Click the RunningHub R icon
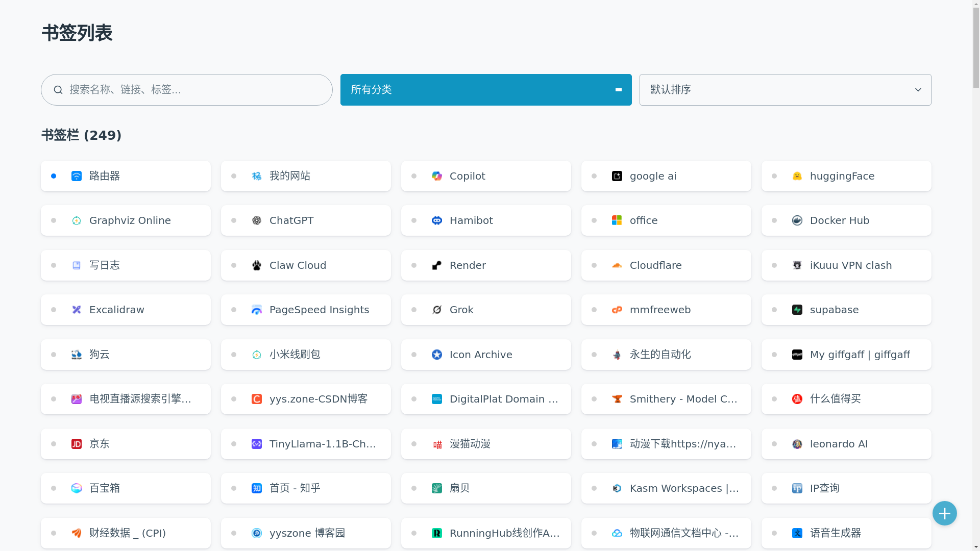The width and height of the screenshot is (980, 551). (437, 533)
